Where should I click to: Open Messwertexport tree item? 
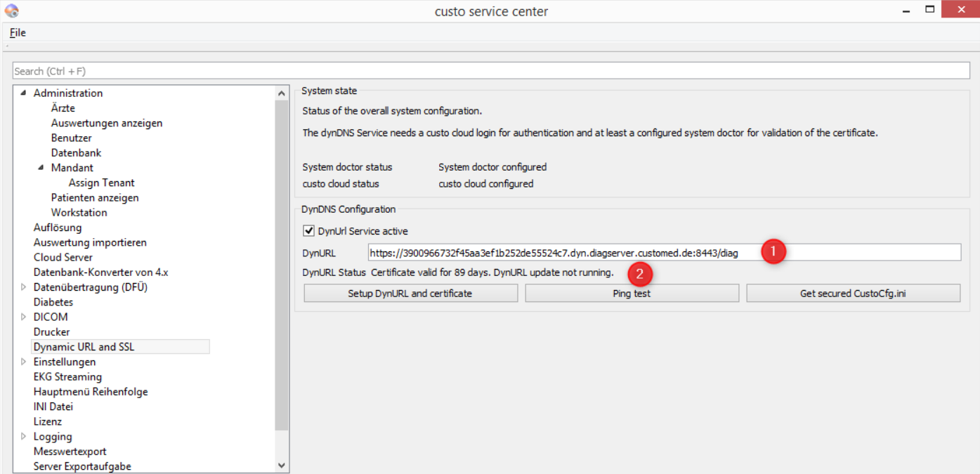click(x=70, y=452)
